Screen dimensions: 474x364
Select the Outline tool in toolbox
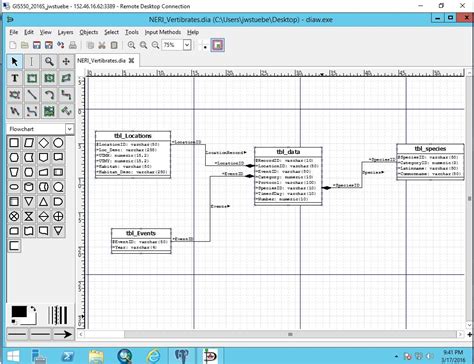pyautogui.click(x=66, y=111)
